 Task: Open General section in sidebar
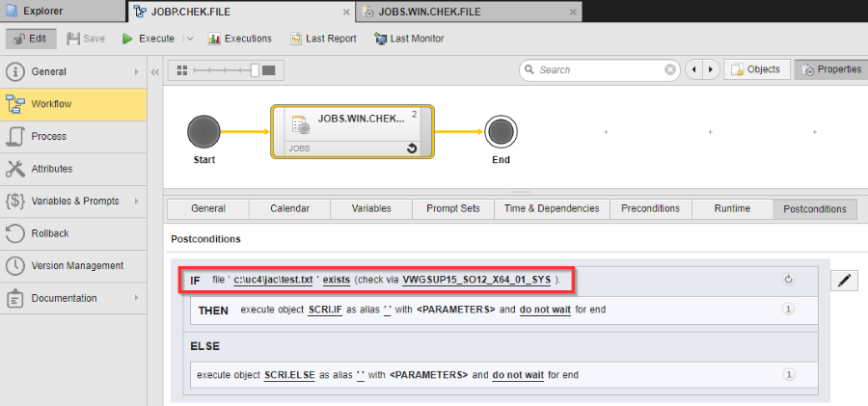[73, 71]
